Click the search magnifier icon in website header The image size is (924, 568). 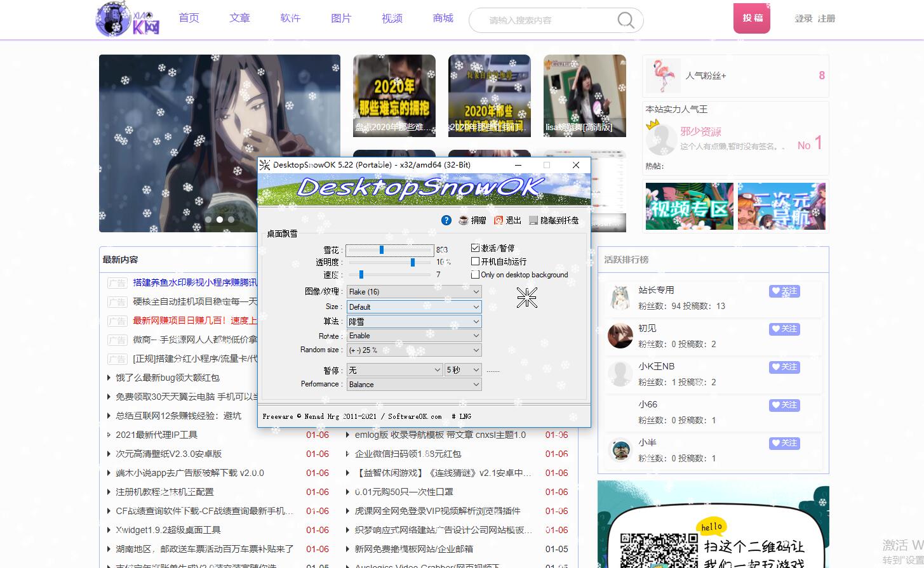[626, 20]
